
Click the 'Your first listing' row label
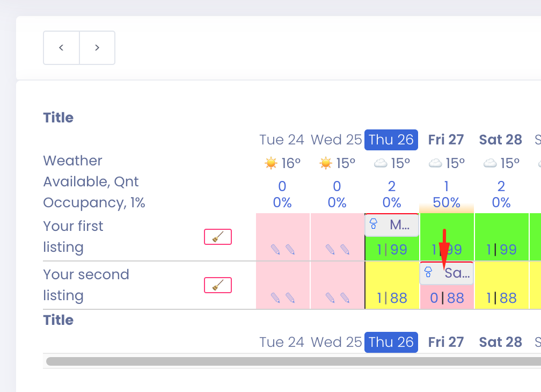[74, 237]
